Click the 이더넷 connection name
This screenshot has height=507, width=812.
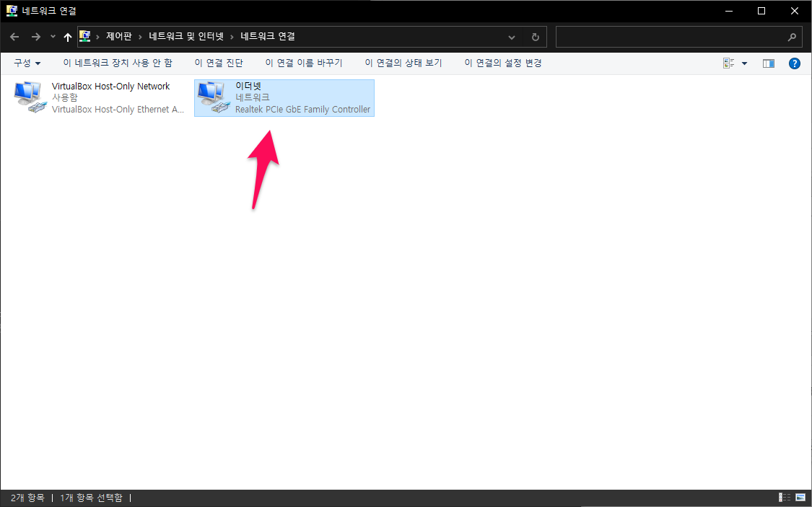(x=248, y=86)
